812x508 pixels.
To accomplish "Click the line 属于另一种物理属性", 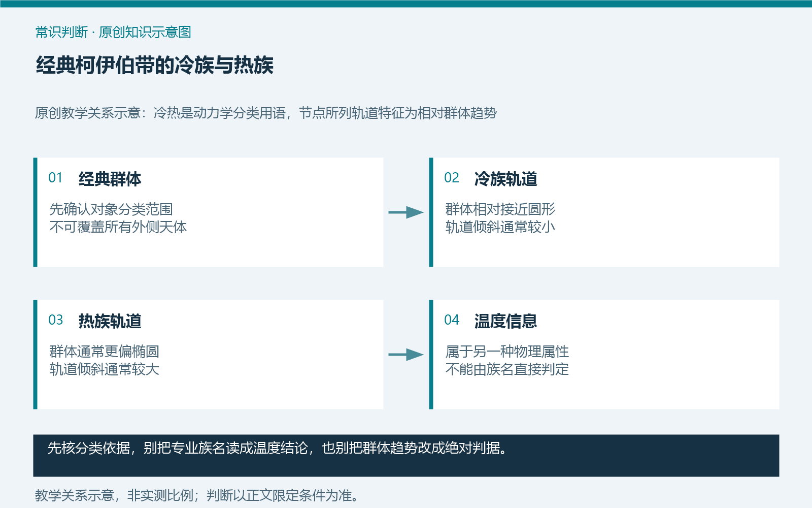I will point(507,352).
